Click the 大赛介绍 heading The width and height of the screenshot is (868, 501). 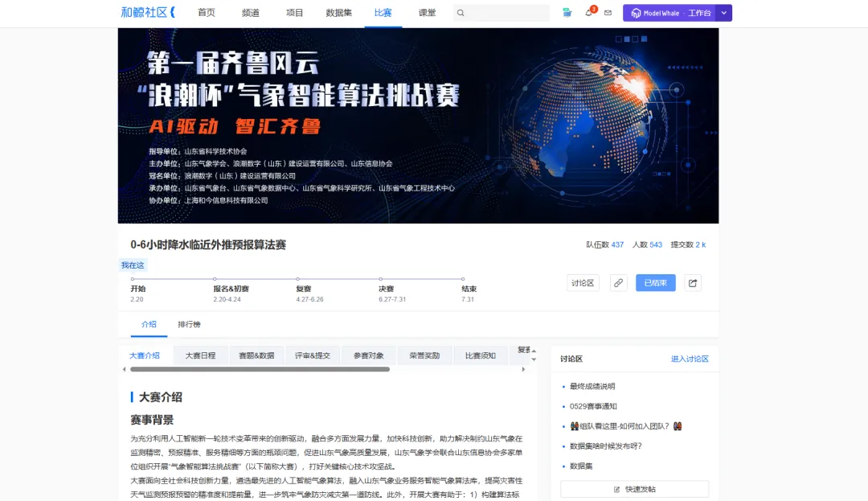[x=161, y=397]
